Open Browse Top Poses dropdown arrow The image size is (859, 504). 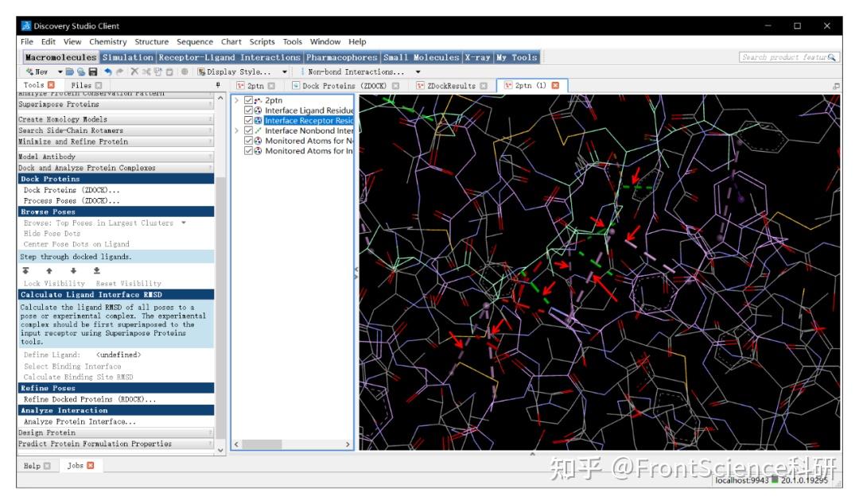(x=184, y=223)
